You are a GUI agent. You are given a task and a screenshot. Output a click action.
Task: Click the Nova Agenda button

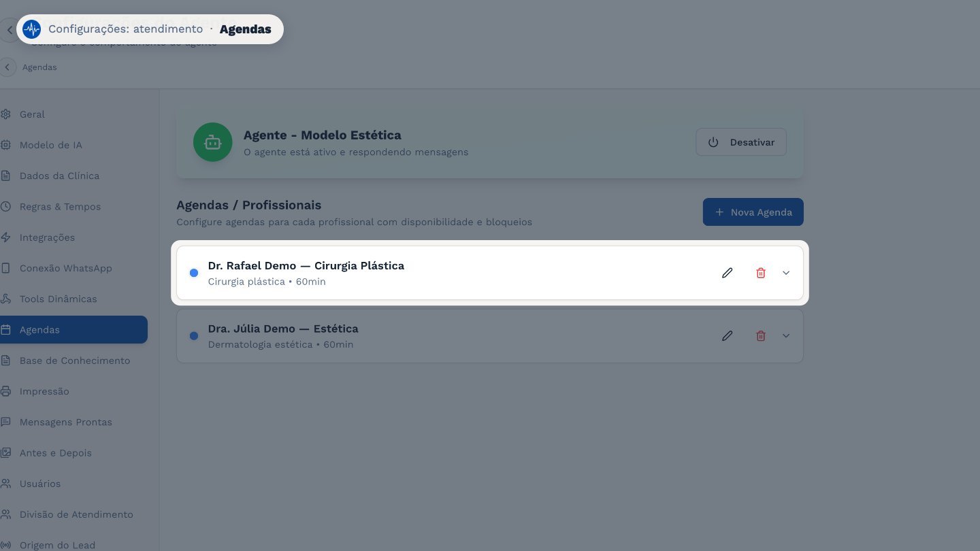tap(753, 212)
